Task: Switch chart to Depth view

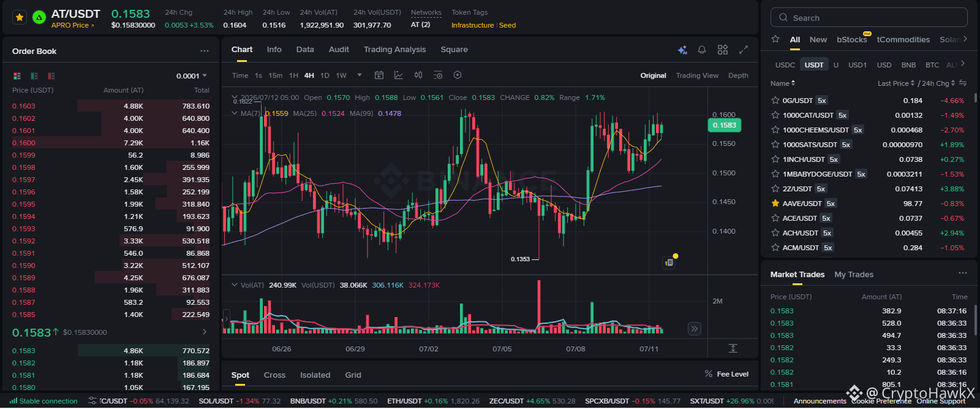Action: click(x=738, y=75)
